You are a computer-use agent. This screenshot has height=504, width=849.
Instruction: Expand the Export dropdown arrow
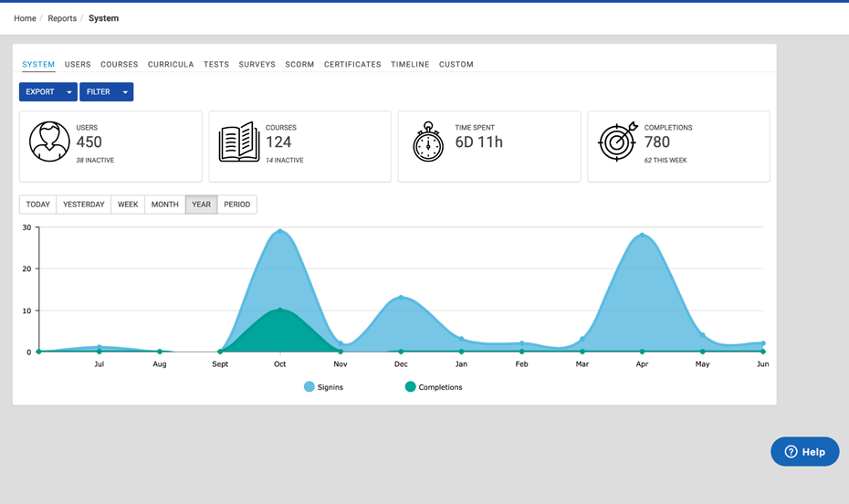tap(69, 92)
